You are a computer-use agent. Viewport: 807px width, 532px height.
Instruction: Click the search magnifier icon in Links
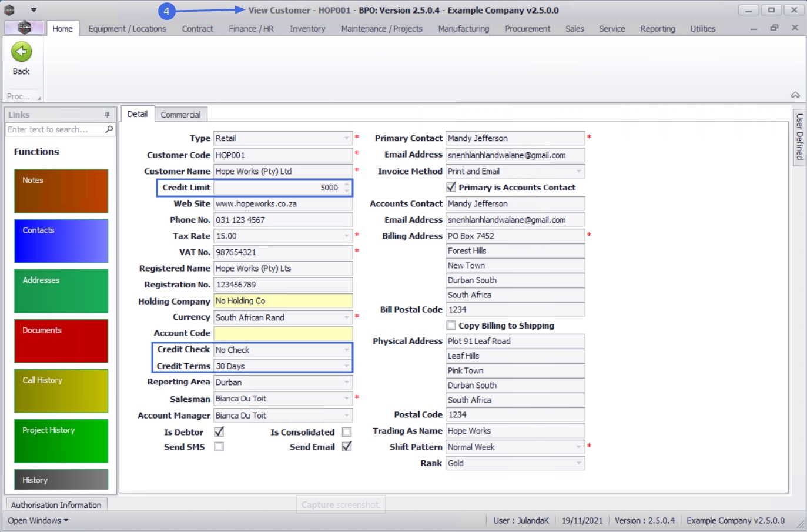tap(109, 129)
